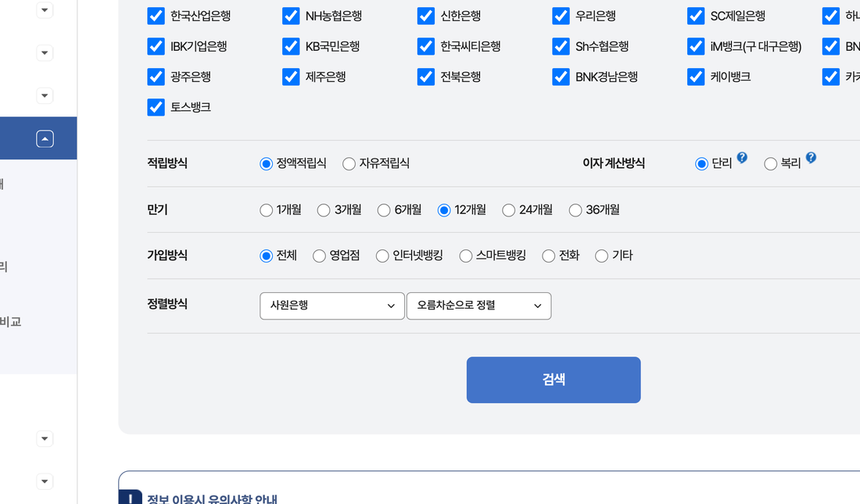Uncheck the 한국씨티은행 checkbox
The width and height of the screenshot is (860, 504).
pyautogui.click(x=425, y=46)
